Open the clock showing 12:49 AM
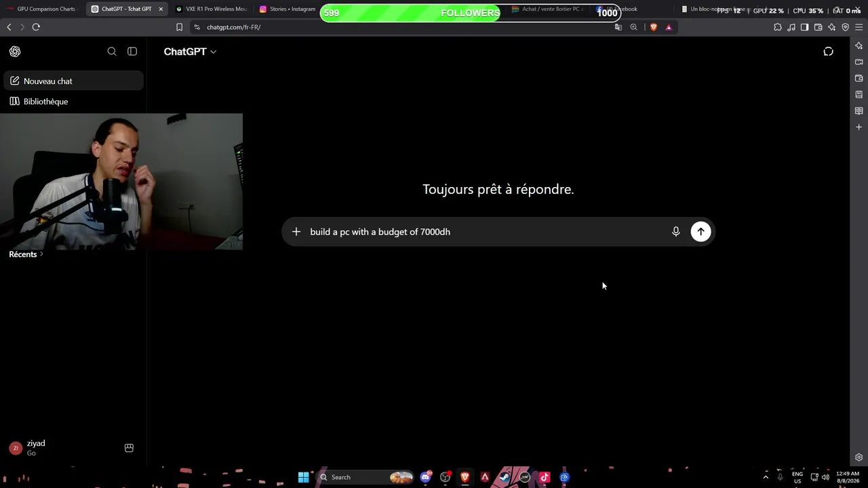Viewport: 868px width, 488px height. tap(848, 477)
